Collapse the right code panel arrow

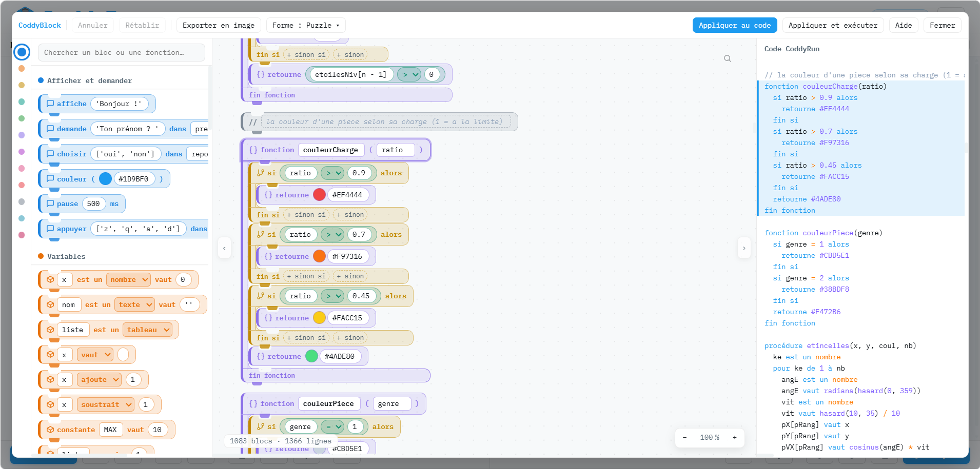tap(744, 248)
